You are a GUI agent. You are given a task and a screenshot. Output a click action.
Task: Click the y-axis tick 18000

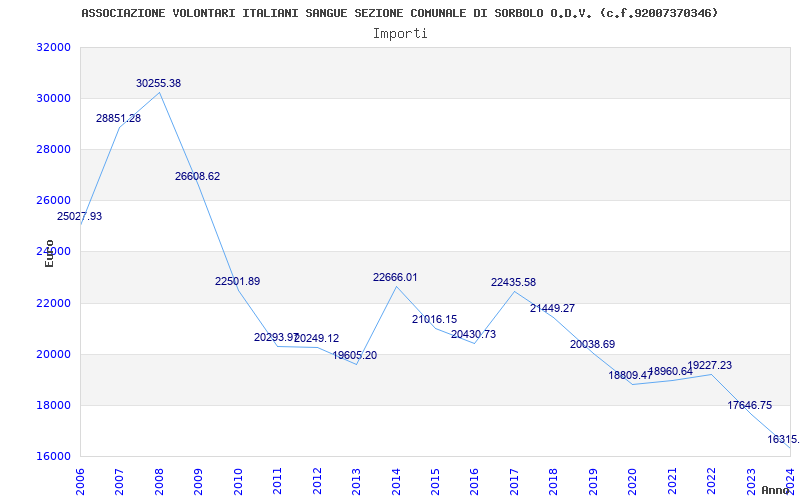53,406
